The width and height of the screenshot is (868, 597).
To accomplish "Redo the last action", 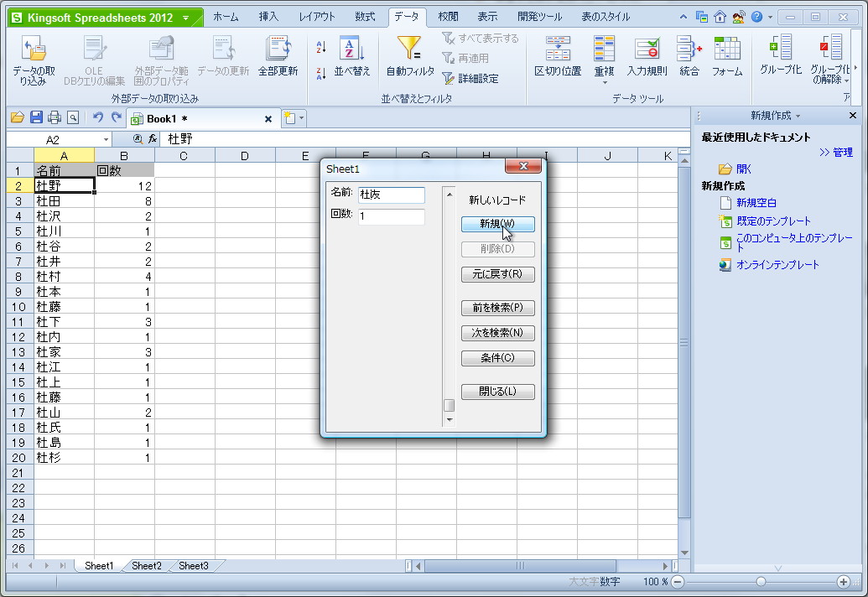I will point(117,117).
